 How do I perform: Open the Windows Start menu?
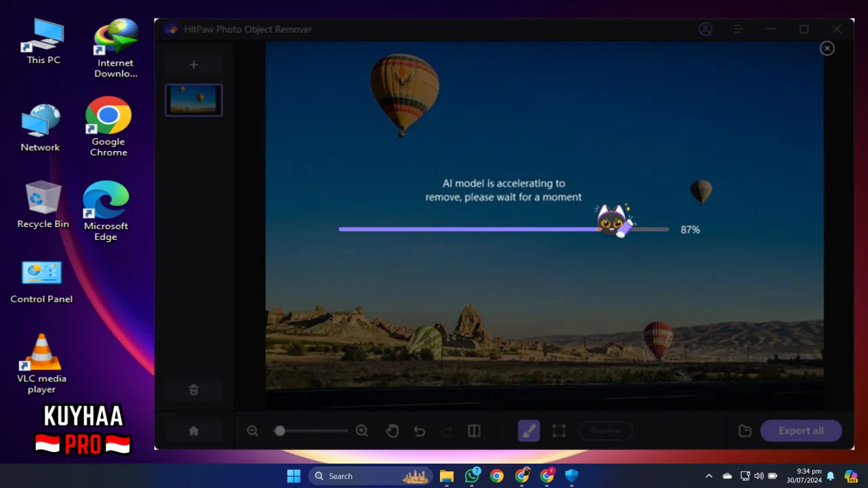coord(294,476)
